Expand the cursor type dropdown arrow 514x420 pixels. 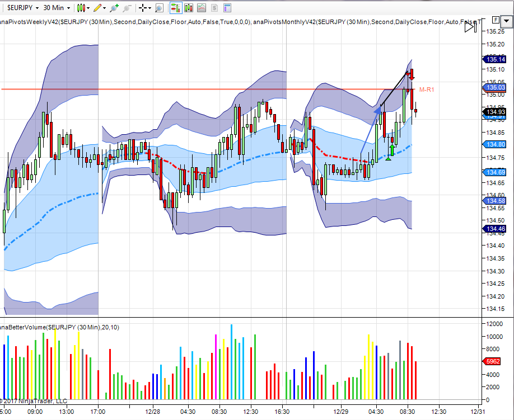(150, 8)
